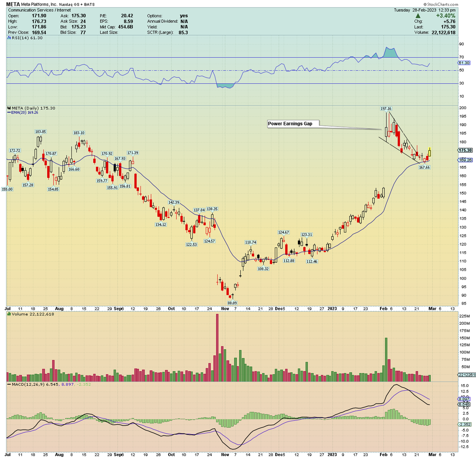Image resolution: width=476 pixels, height=458 pixels.
Task: Click the 134.12 price label
Action: [161, 225]
